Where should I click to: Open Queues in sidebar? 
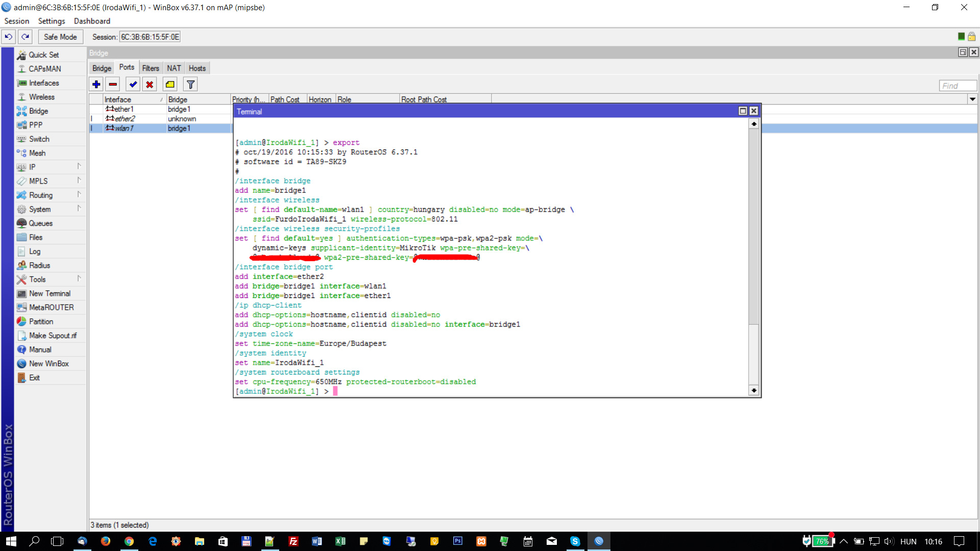(40, 223)
